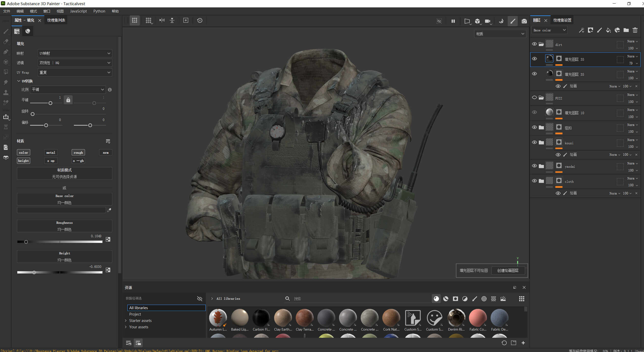
Task: Click the 创建绘画图层 button
Action: 508,270
